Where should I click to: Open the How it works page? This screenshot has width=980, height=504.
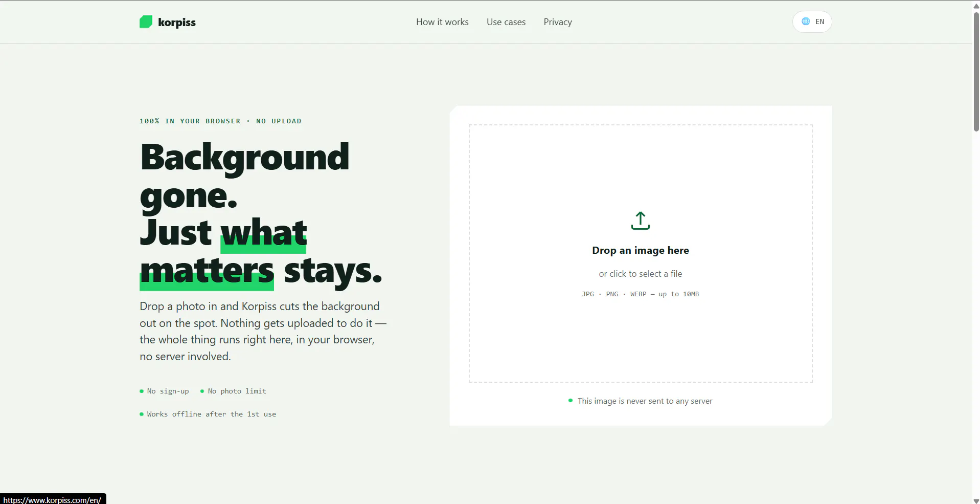click(442, 22)
